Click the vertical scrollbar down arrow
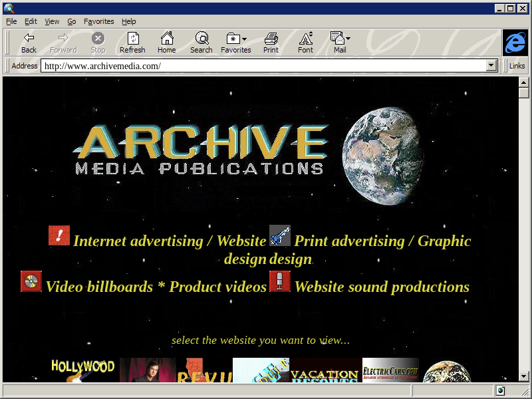The image size is (532, 399). click(524, 376)
